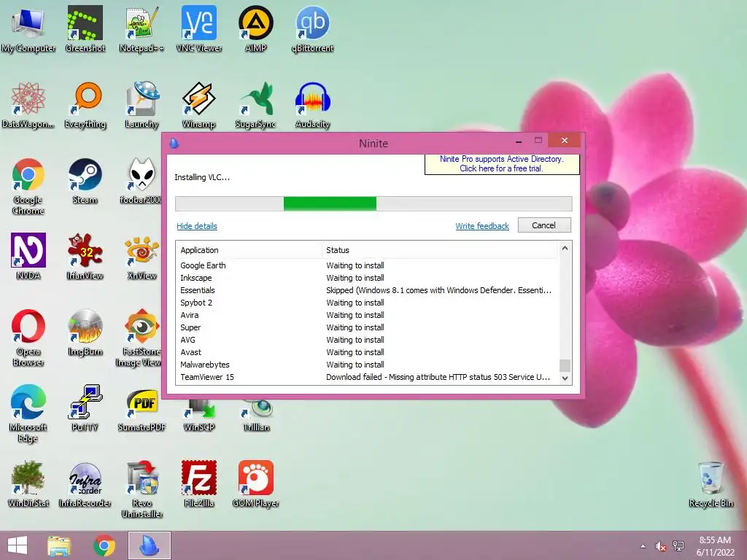
Task: Select the Malwarebytes row
Action: point(367,365)
